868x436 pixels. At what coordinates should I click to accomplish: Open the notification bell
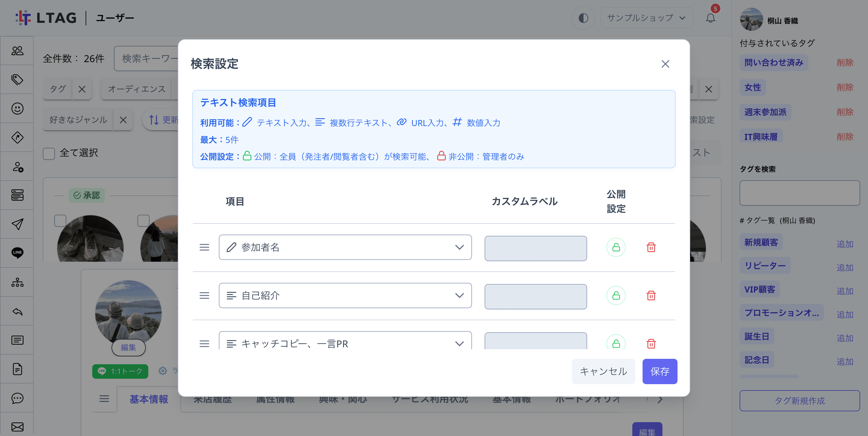click(710, 18)
